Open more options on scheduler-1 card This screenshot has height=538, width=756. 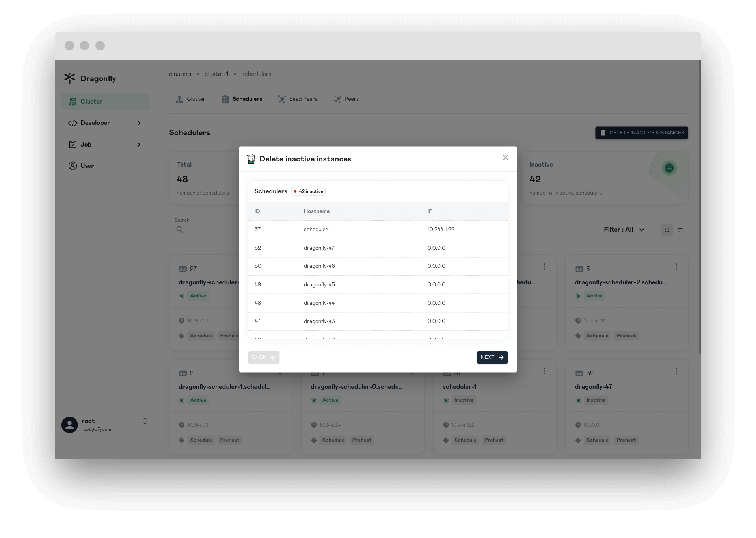pyautogui.click(x=544, y=371)
